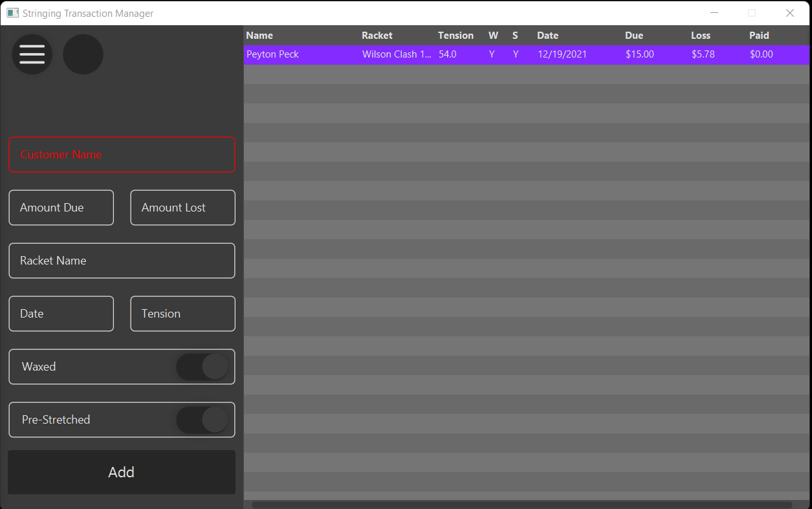This screenshot has height=509, width=812.
Task: Click the Amount Lost field
Action: (x=183, y=208)
